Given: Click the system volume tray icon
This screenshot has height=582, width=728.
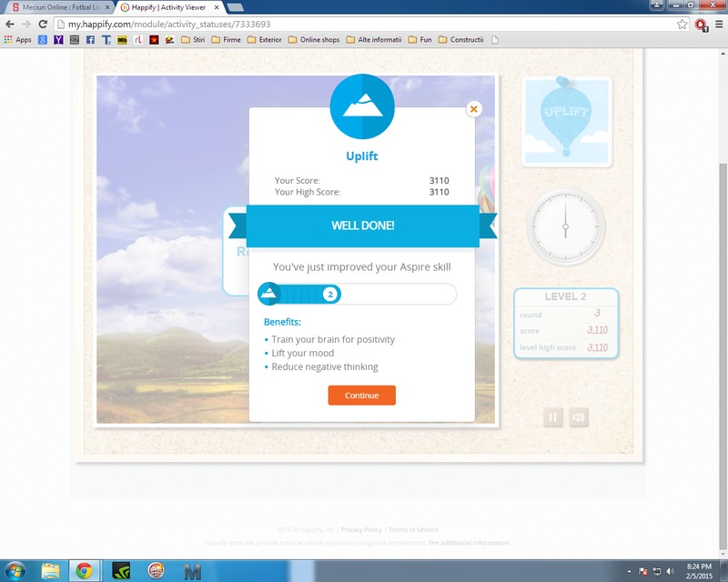Looking at the screenshot, I should click(x=671, y=571).
